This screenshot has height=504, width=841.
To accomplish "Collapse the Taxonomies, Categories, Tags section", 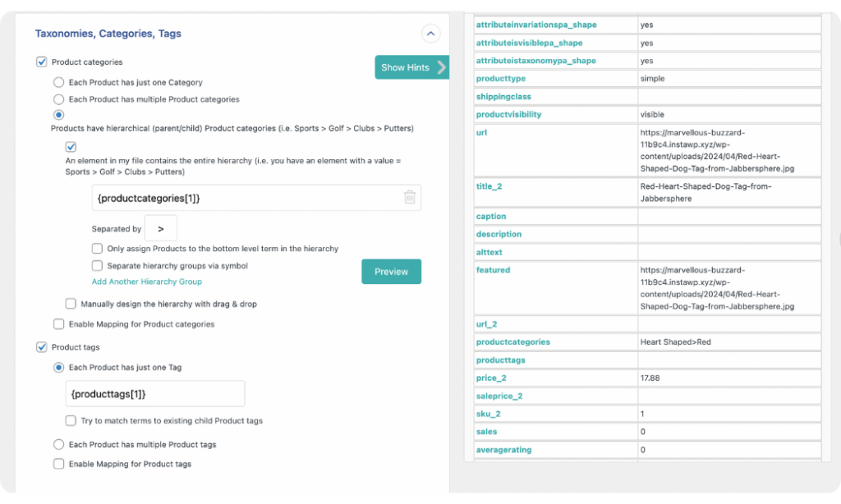I will click(x=430, y=34).
